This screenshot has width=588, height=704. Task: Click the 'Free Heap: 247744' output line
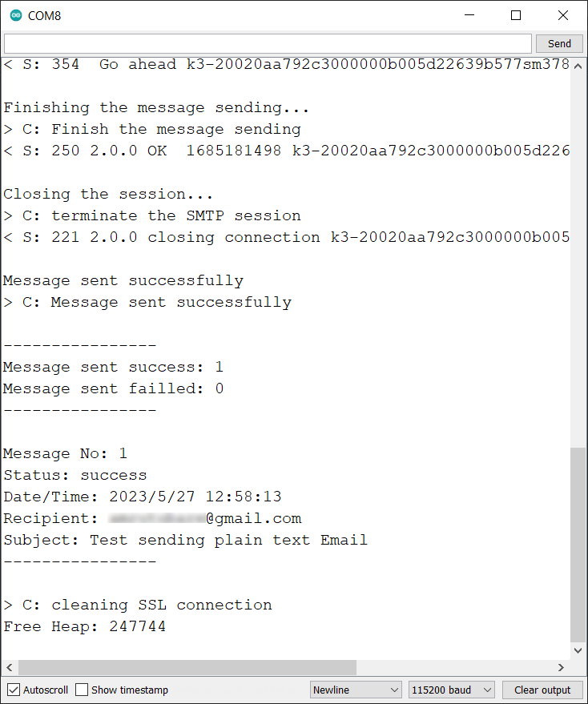(x=85, y=626)
